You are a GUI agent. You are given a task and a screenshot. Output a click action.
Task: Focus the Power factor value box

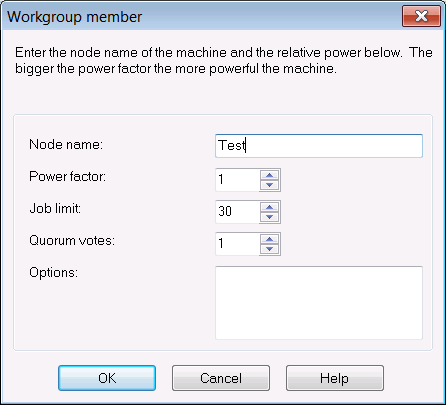tap(237, 180)
